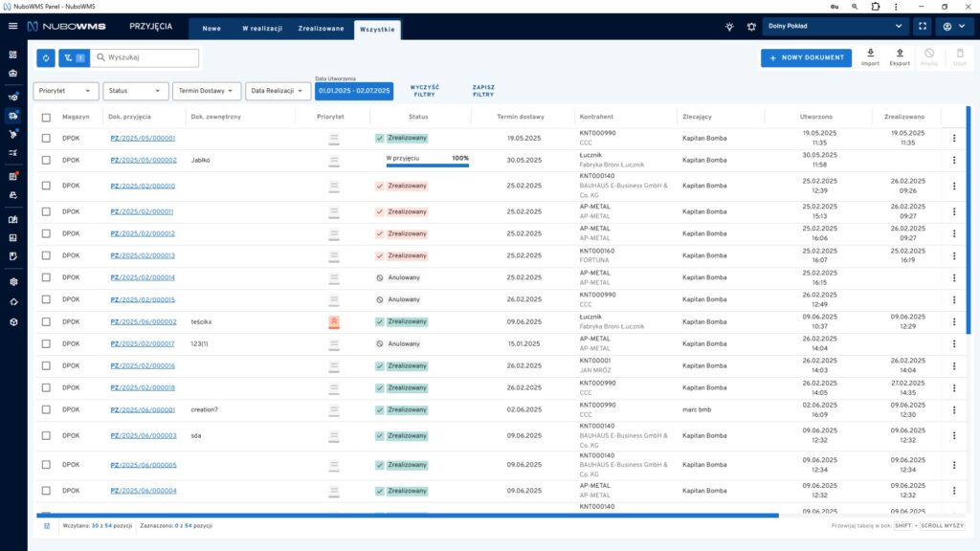Expand the Priorytet filter dropdown
The image size is (980, 551).
[66, 91]
